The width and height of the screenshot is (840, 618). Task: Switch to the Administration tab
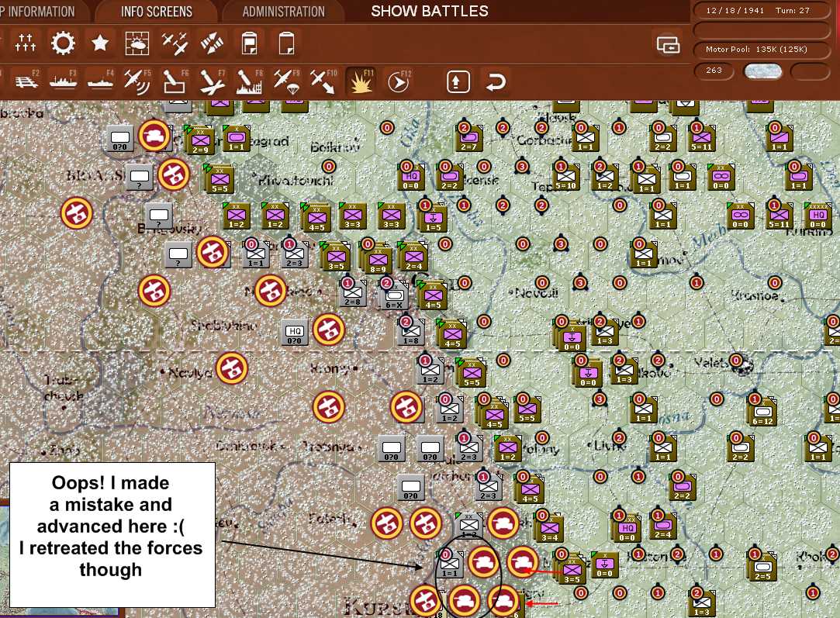coord(283,12)
